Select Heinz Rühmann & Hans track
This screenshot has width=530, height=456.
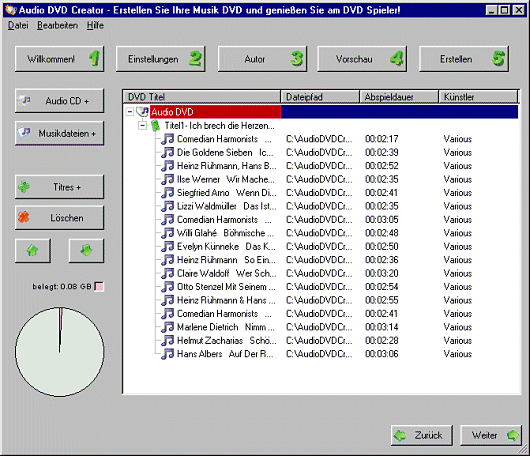[226, 300]
